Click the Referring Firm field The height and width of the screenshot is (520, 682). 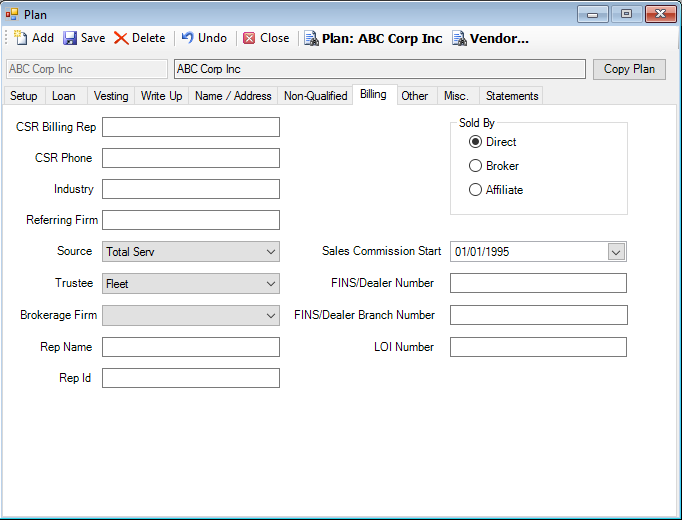(x=191, y=220)
